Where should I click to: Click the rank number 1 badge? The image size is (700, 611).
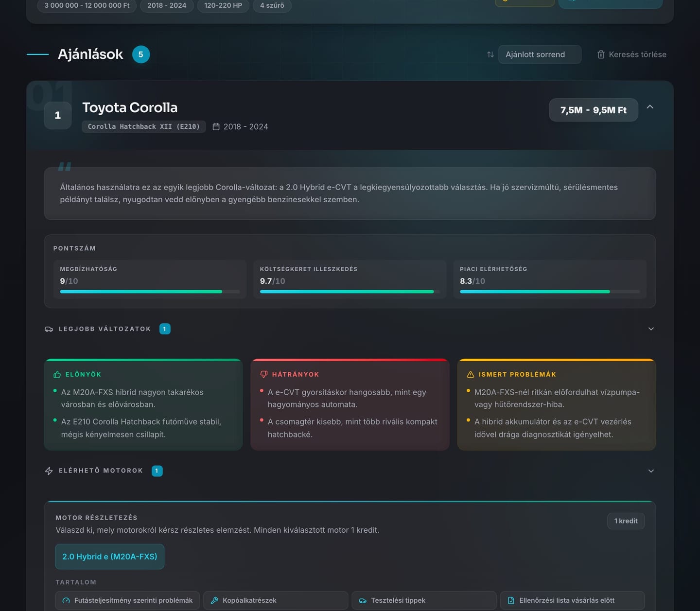(x=58, y=115)
